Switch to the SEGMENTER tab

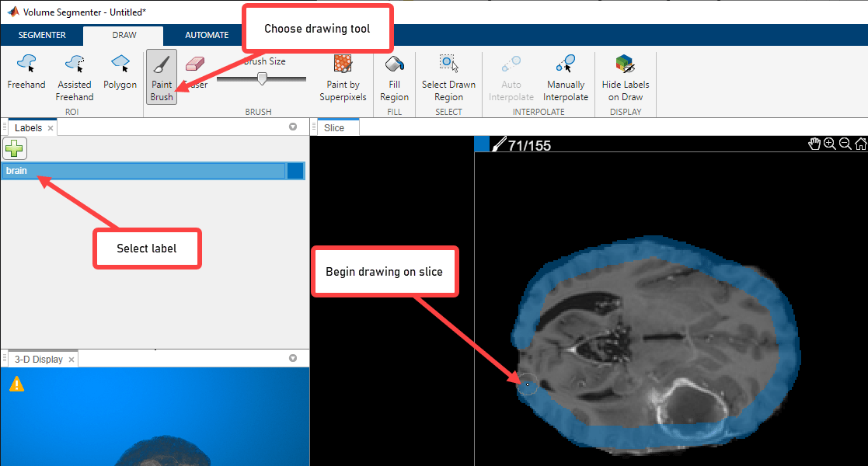pos(42,35)
